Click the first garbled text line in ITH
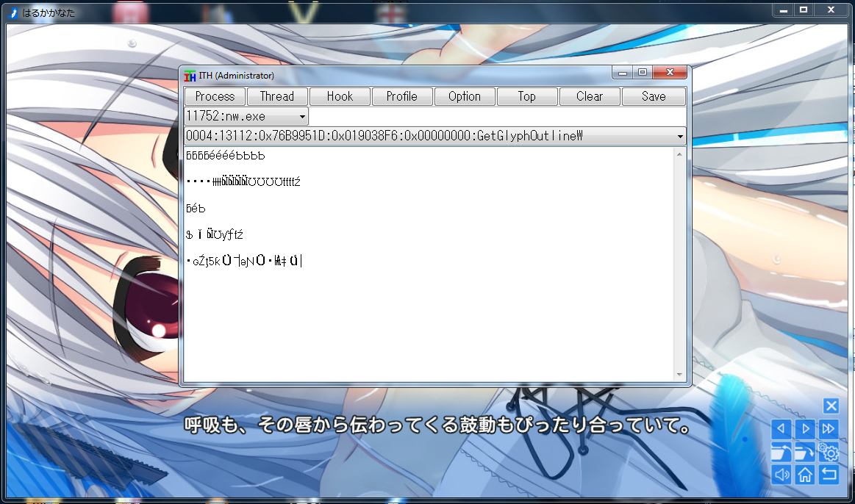The height and width of the screenshot is (504, 855). click(x=225, y=156)
